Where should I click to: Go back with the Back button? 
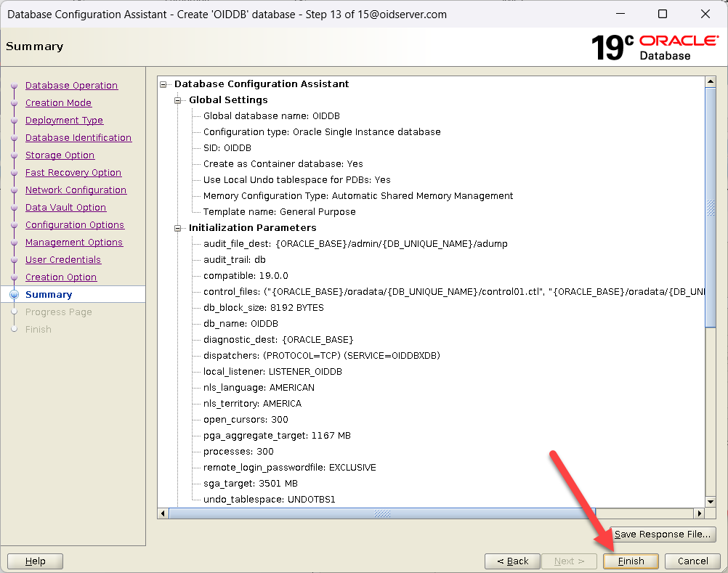[x=512, y=561]
